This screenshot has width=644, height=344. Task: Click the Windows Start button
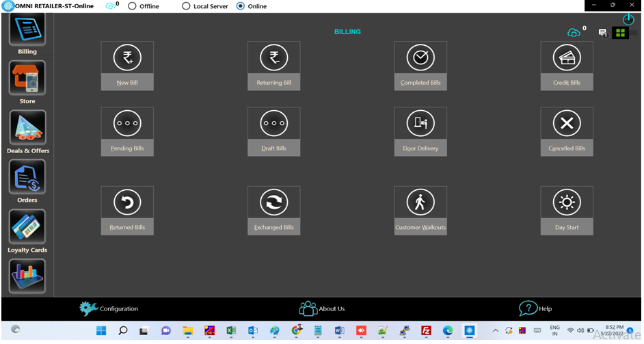pyautogui.click(x=101, y=330)
